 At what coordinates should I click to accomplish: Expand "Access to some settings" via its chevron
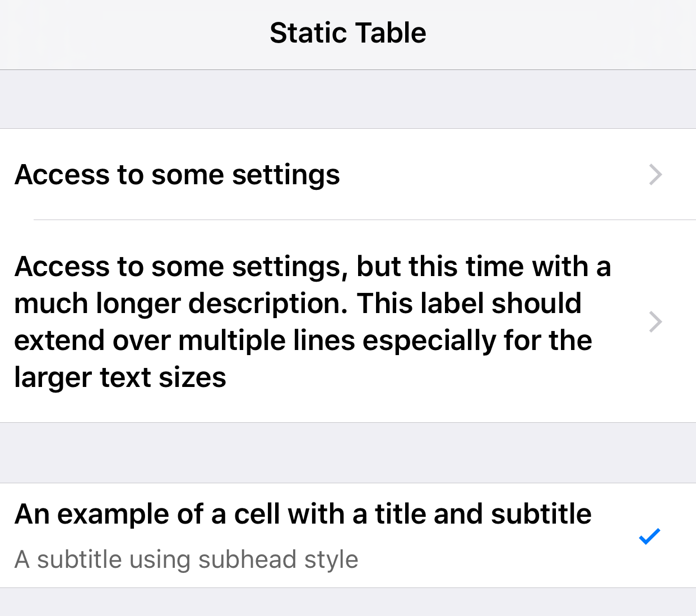(x=655, y=175)
